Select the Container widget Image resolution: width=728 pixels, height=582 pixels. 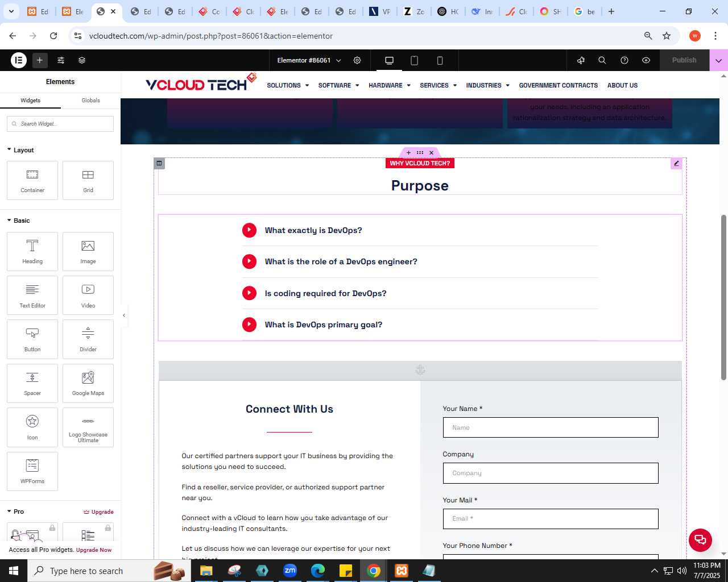(x=32, y=180)
